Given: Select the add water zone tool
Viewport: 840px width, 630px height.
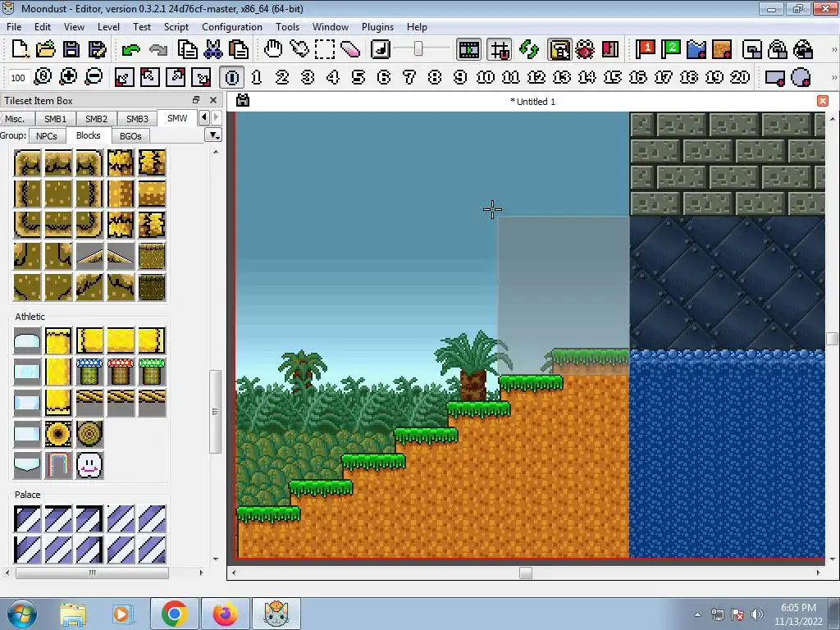Looking at the screenshot, I should (x=696, y=50).
